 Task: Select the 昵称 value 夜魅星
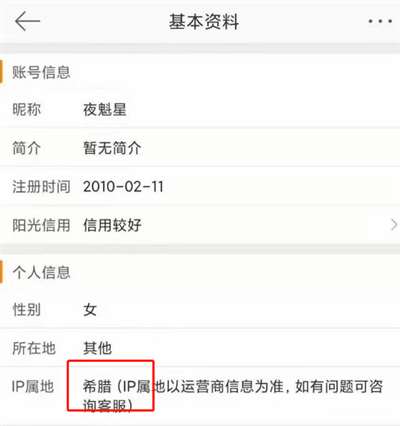pos(105,109)
